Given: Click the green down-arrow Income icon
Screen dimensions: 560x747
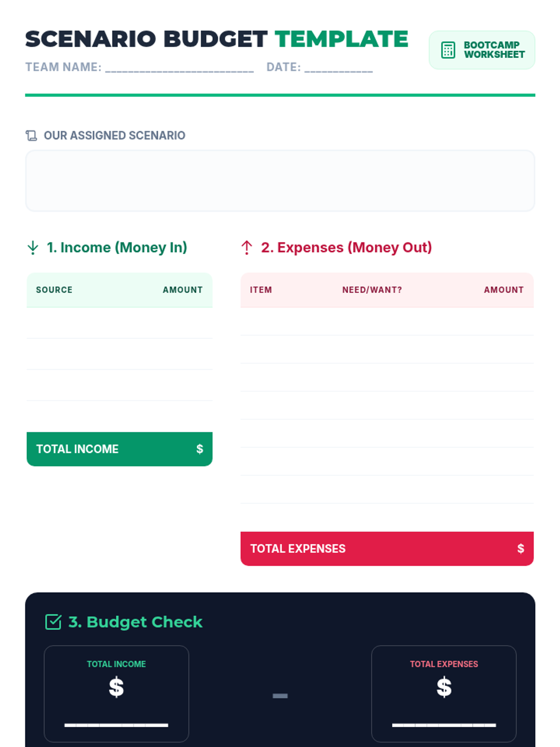Looking at the screenshot, I should pos(33,247).
